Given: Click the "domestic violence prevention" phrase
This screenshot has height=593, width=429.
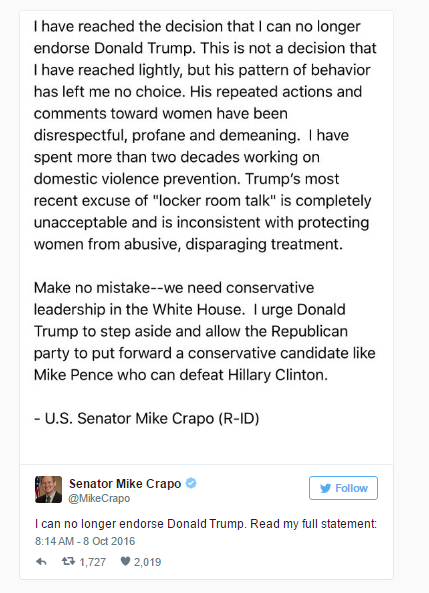Looking at the screenshot, I should pyautogui.click(x=137, y=179).
